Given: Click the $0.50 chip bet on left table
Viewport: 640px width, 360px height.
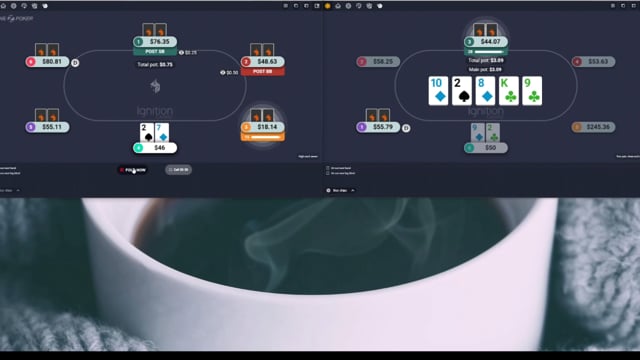Looking at the screenshot, I should pyautogui.click(x=229, y=72).
